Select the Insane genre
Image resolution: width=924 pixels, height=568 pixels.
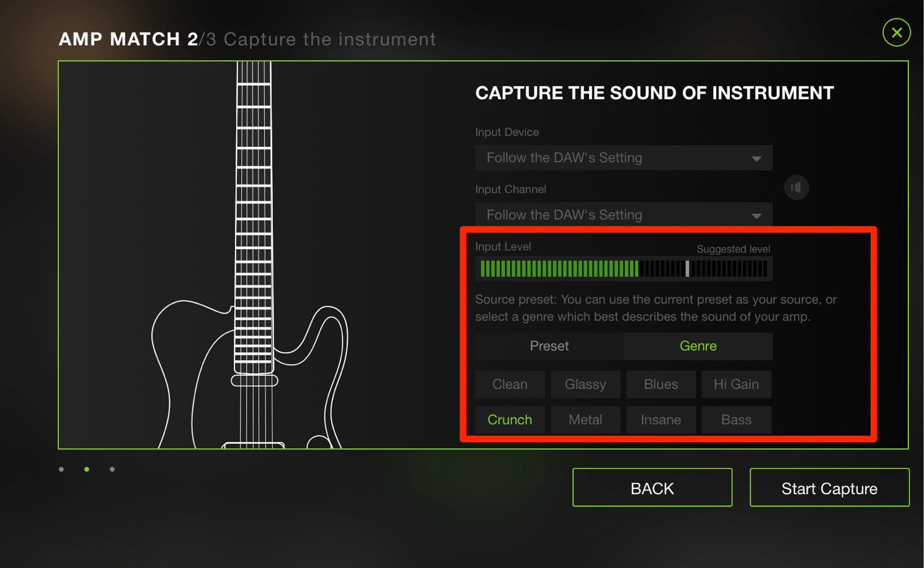coord(661,420)
